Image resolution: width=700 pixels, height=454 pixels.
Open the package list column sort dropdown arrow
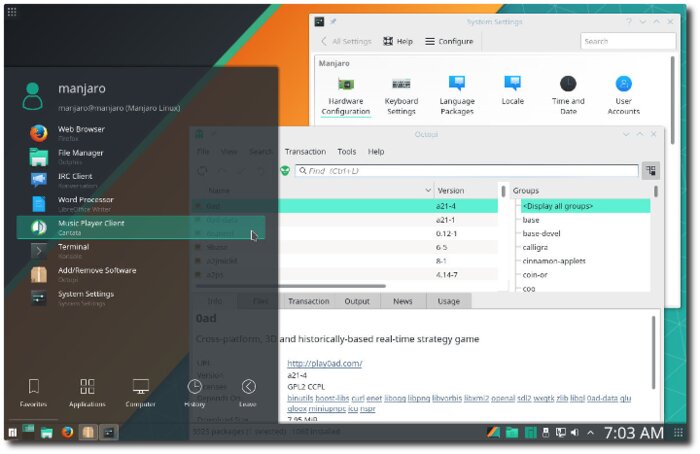tap(428, 191)
